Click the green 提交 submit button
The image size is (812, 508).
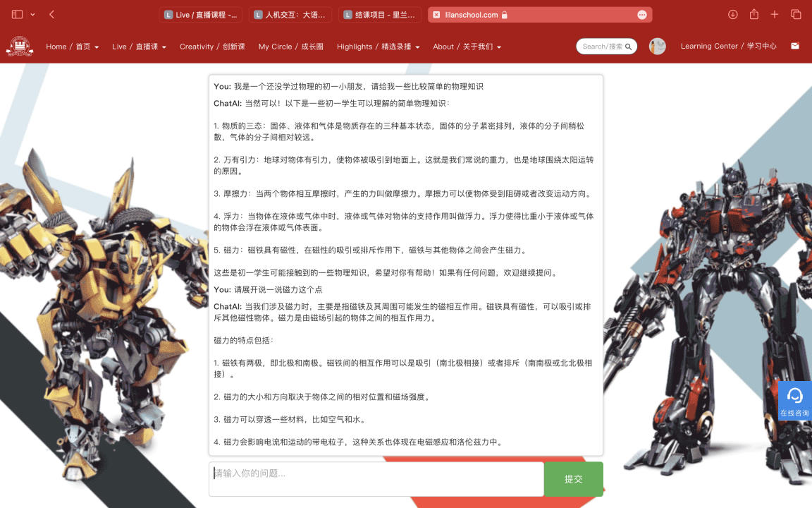573,479
